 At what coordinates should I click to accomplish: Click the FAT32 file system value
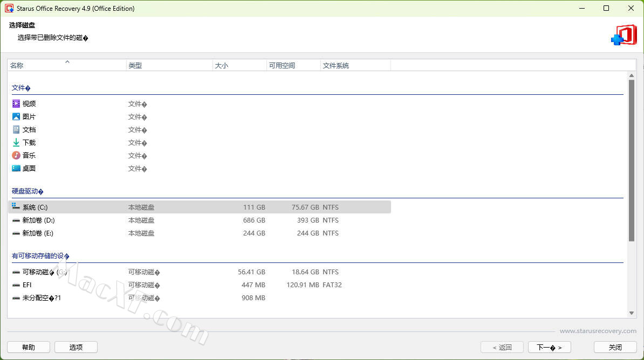pos(332,285)
